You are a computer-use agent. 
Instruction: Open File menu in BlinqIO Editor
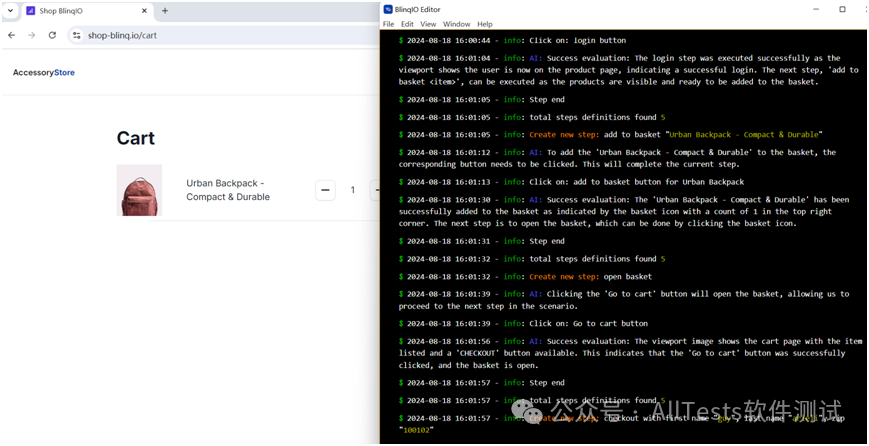(x=389, y=24)
